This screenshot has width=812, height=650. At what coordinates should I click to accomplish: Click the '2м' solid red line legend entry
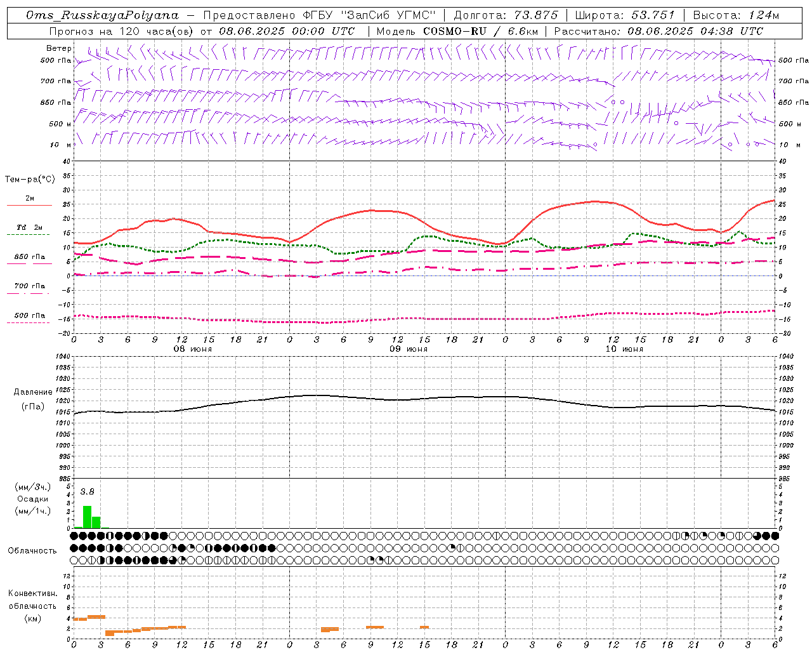[30, 198]
